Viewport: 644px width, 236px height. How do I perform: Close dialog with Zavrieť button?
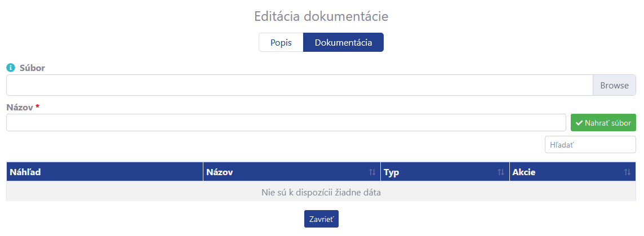point(321,219)
